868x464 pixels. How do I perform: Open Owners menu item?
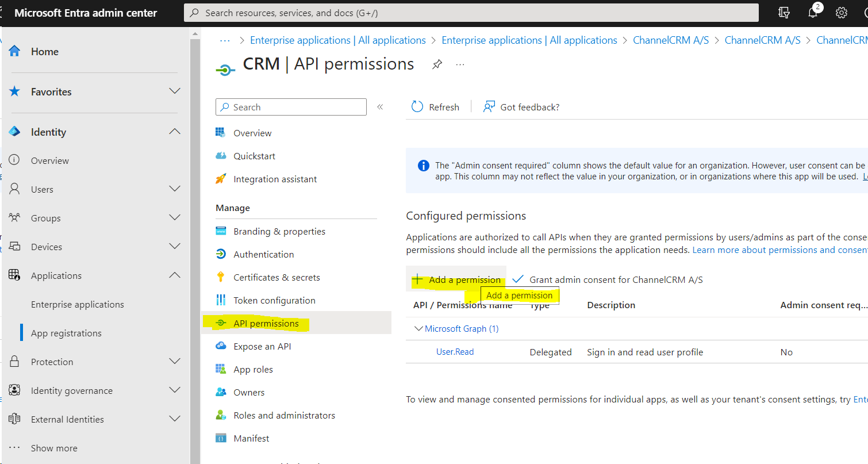pyautogui.click(x=249, y=392)
